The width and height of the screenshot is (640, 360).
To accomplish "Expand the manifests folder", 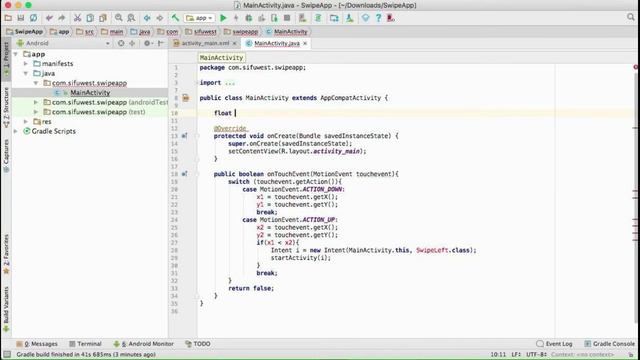I will 26,64.
